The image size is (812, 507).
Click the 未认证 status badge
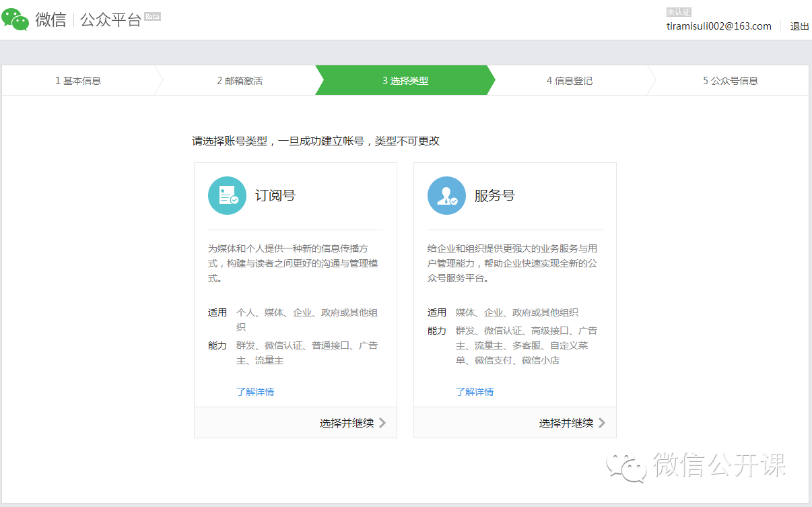(x=679, y=12)
